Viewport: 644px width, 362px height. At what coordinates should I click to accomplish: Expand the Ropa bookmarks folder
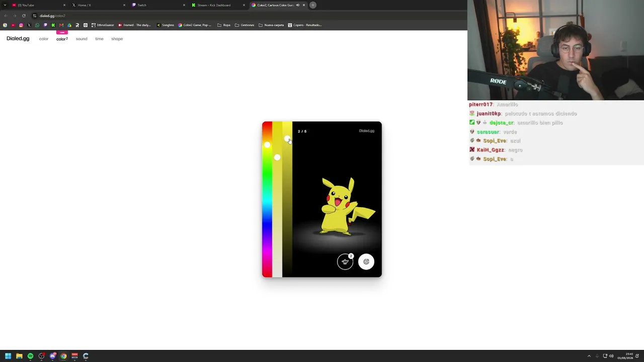(x=224, y=25)
